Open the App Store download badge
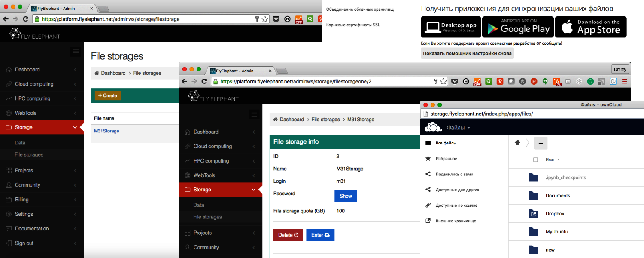Image resolution: width=644 pixels, height=258 pixels. 591,27
